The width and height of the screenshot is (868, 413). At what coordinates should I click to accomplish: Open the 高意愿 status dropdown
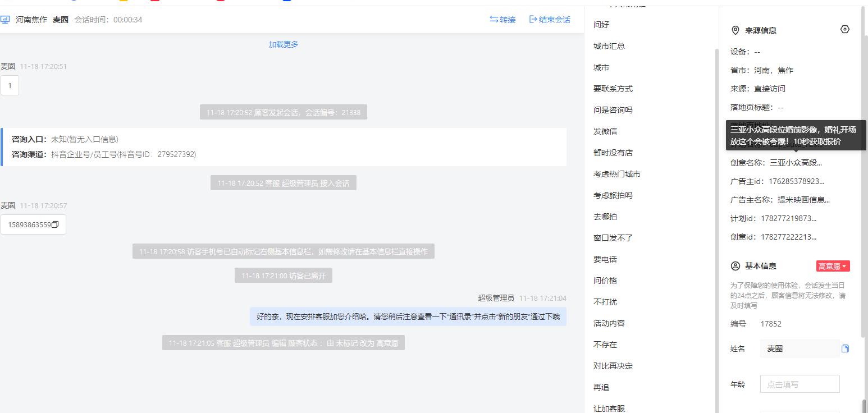click(x=833, y=266)
